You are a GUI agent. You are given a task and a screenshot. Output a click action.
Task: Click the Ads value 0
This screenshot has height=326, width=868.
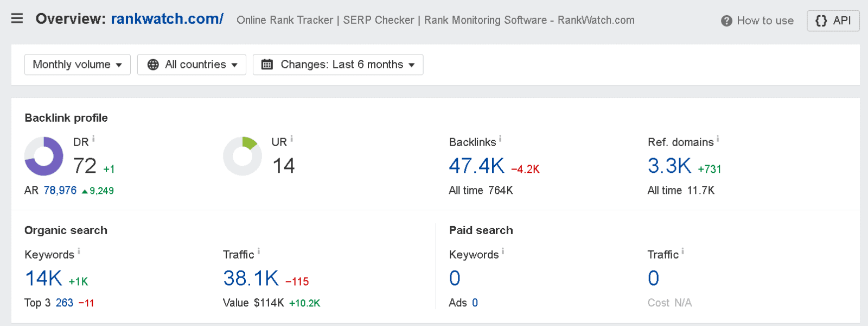click(x=475, y=303)
